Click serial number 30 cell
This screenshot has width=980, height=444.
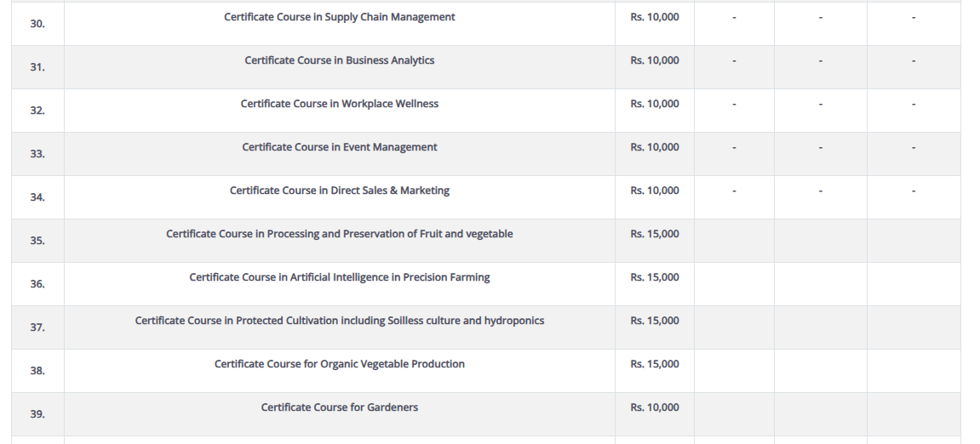pos(37,24)
